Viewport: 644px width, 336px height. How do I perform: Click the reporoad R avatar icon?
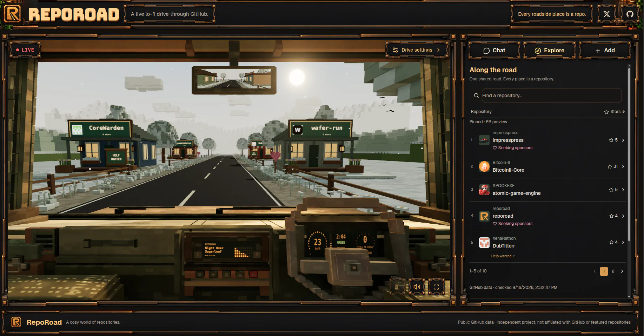484,216
